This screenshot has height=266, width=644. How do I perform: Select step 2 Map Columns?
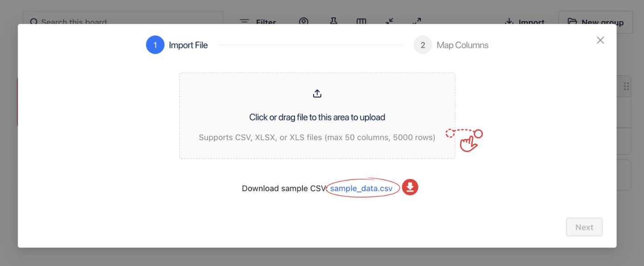click(462, 45)
